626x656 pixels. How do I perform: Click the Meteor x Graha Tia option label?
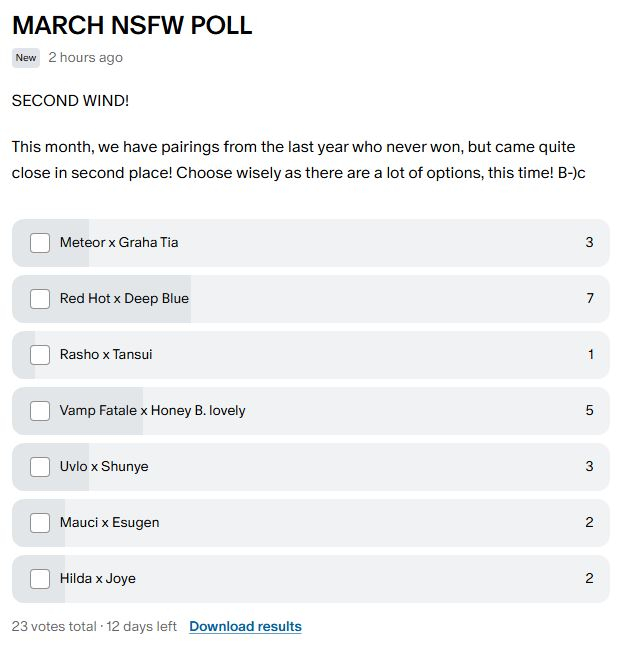119,243
